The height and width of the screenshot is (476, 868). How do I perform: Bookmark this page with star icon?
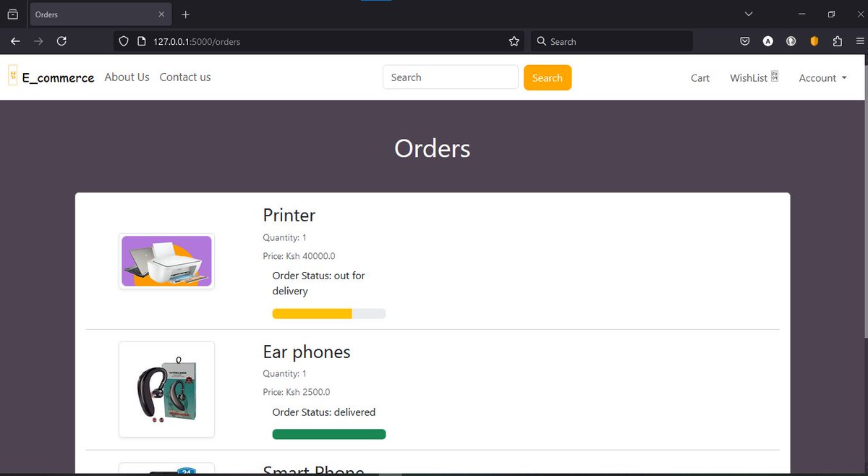click(514, 42)
